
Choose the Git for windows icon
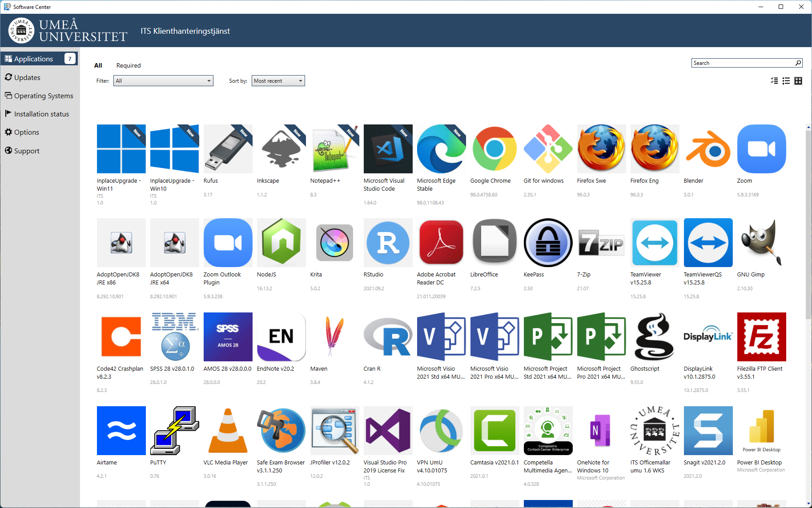coord(548,149)
